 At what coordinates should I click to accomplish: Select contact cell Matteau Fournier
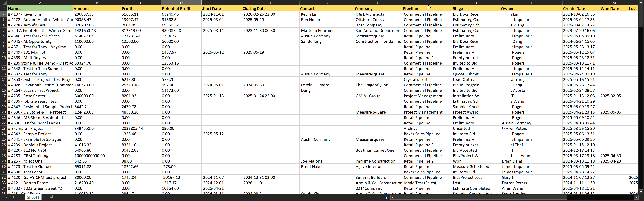pos(327,31)
